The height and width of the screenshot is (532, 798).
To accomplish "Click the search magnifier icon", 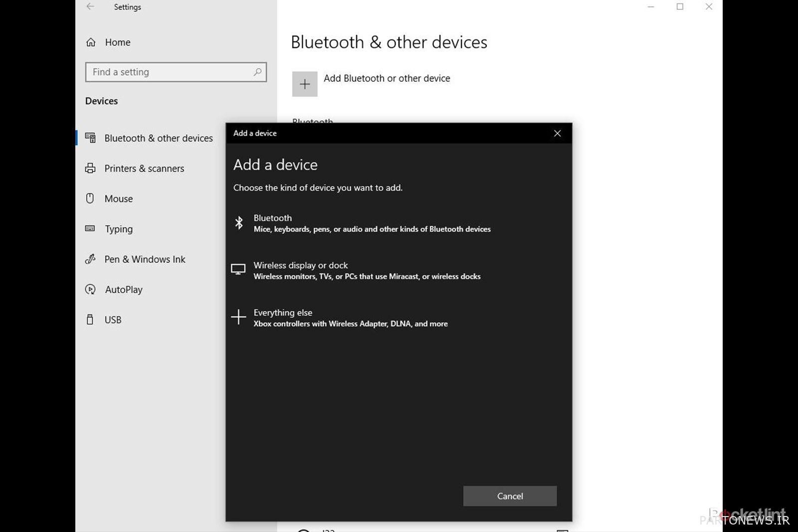I will [x=257, y=72].
